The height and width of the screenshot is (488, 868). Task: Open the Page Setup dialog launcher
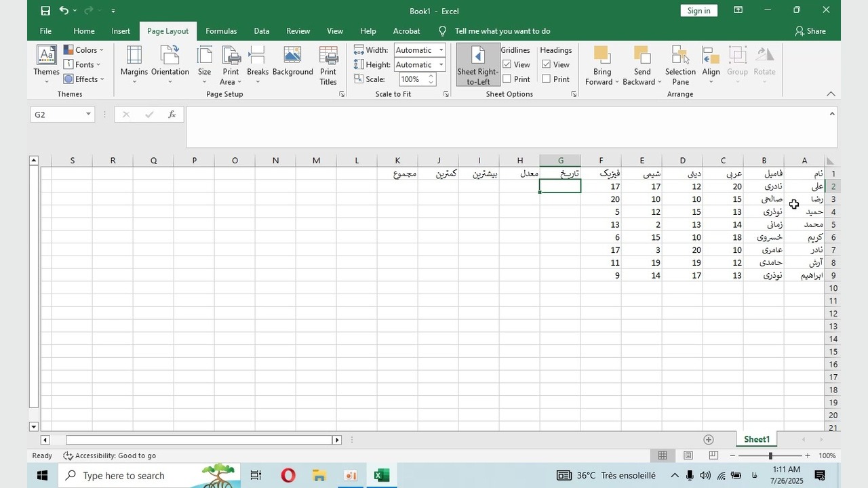[341, 94]
